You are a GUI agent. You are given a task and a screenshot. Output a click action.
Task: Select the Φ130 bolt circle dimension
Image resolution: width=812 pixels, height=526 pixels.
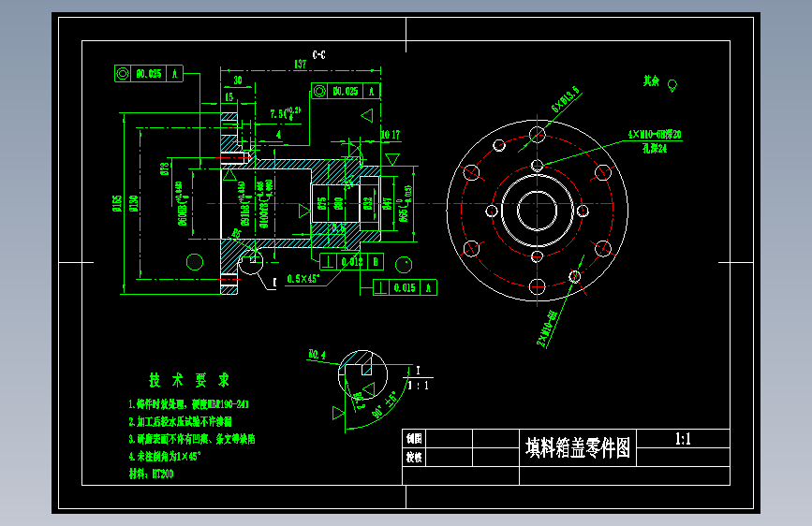point(134,203)
